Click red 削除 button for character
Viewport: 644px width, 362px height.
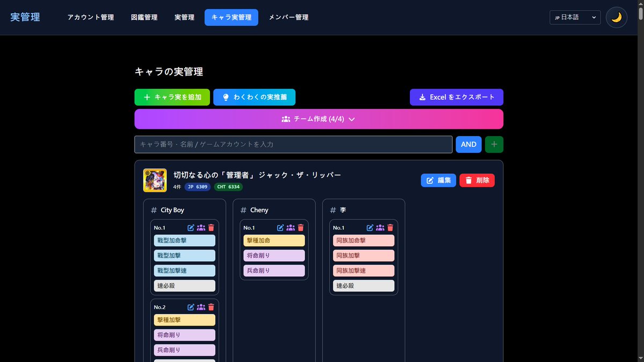coord(477,180)
